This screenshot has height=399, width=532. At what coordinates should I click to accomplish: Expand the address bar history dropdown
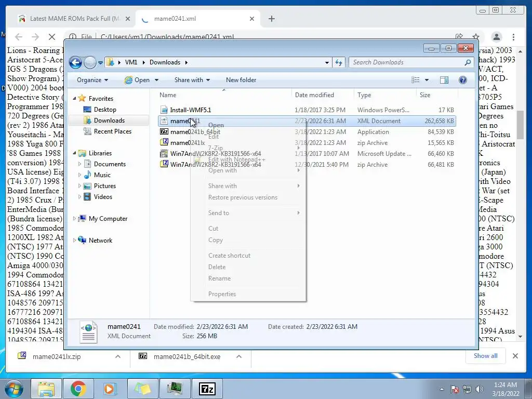pyautogui.click(x=327, y=62)
